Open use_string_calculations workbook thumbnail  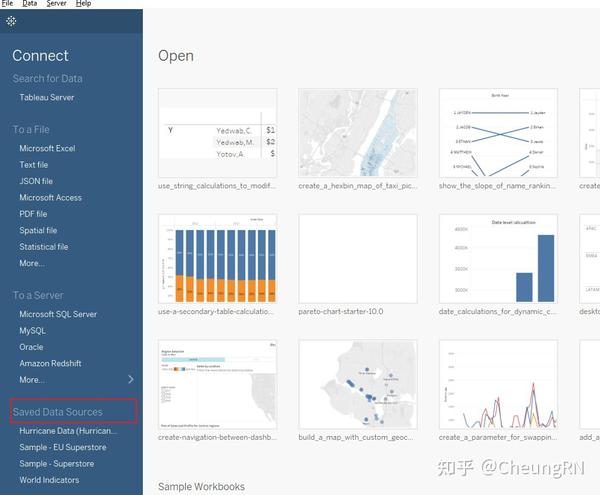[x=217, y=133]
